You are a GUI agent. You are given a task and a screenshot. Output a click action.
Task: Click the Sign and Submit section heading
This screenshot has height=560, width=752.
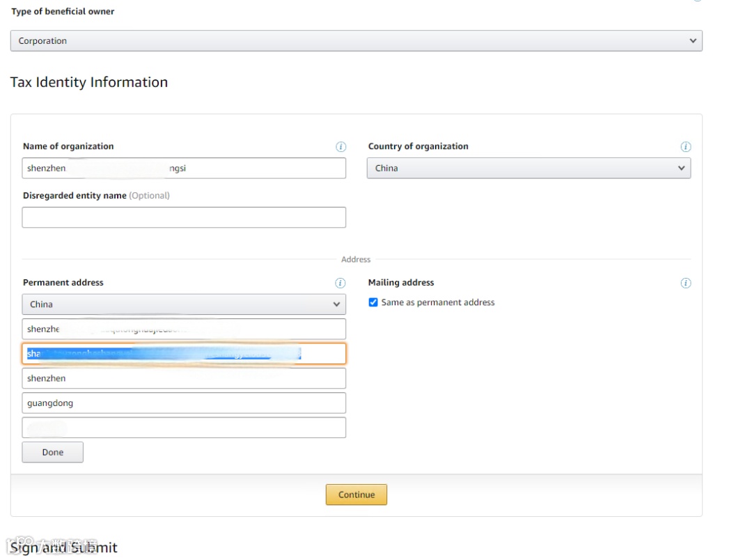64,547
